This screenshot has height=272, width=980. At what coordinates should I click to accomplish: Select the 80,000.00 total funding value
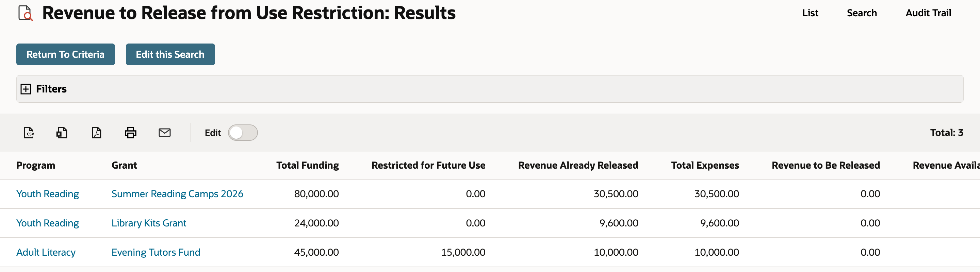(x=316, y=194)
